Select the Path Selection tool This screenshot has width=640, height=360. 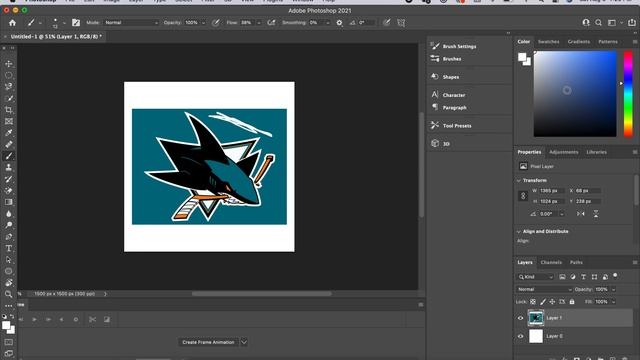coord(9,260)
